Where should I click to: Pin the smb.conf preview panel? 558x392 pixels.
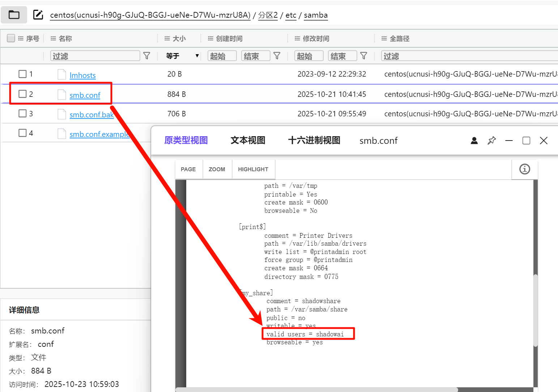coord(491,141)
